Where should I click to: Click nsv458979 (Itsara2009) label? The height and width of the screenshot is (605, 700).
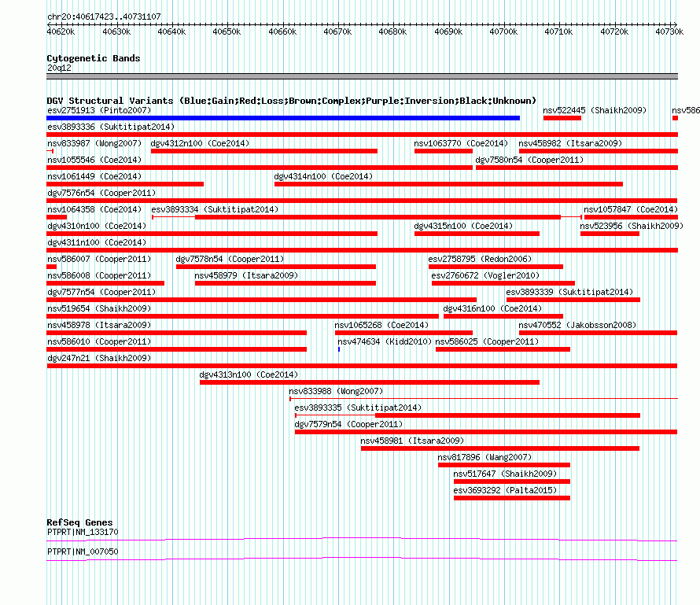pyautogui.click(x=246, y=275)
